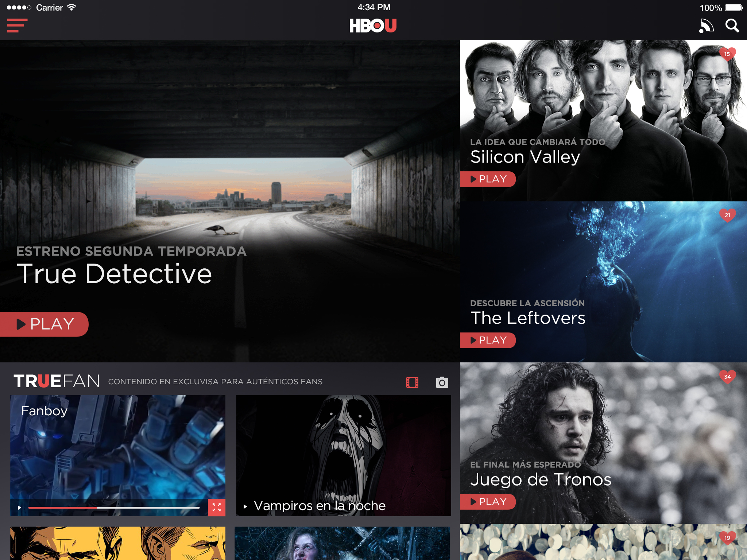Play Vampiros en la noche
This screenshot has width=747, height=560.
pyautogui.click(x=245, y=506)
